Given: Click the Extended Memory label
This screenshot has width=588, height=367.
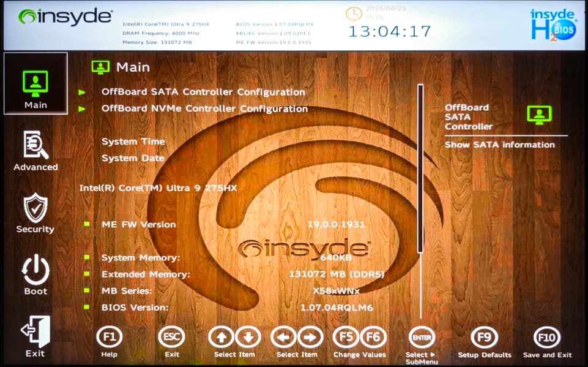Looking at the screenshot, I should coord(146,274).
